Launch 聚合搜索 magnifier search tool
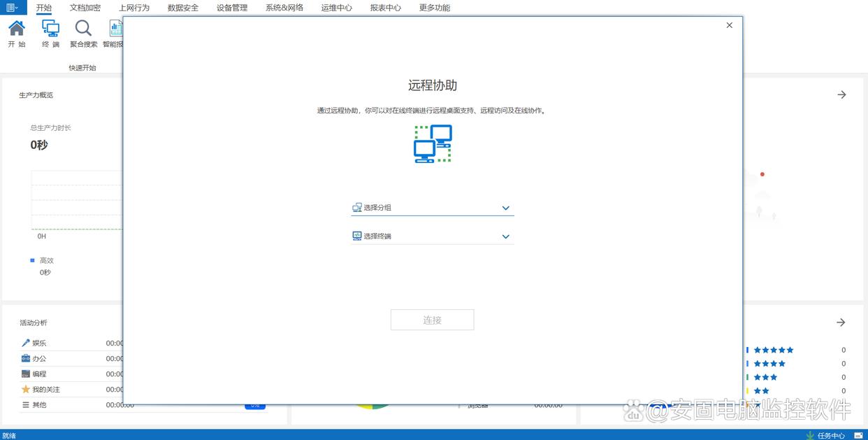The height and width of the screenshot is (440, 868). pos(83,29)
